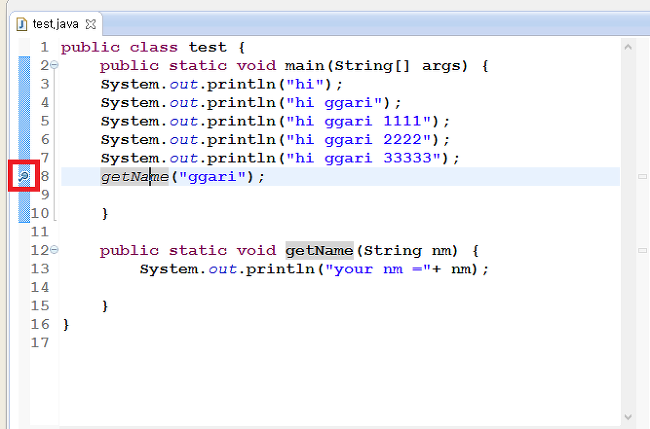Click the 'out' field on line 6
Image resolution: width=650 pixels, height=429 pixels.
(184, 140)
